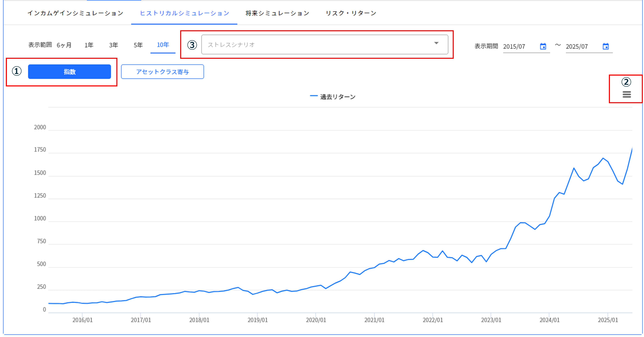The height and width of the screenshot is (337, 644).
Task: Stay on the ヒストリカルシミュレーション tab
Action: tap(184, 13)
